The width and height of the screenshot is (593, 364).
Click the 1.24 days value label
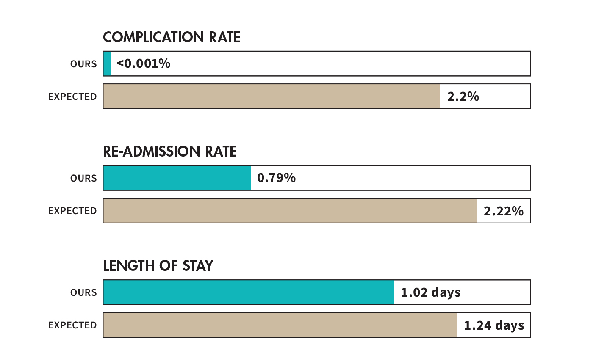pos(494,325)
